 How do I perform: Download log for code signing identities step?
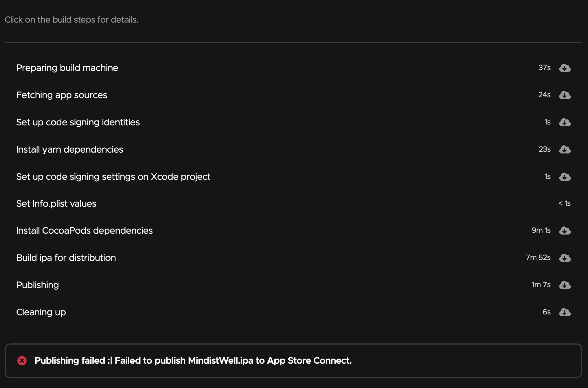tap(565, 122)
